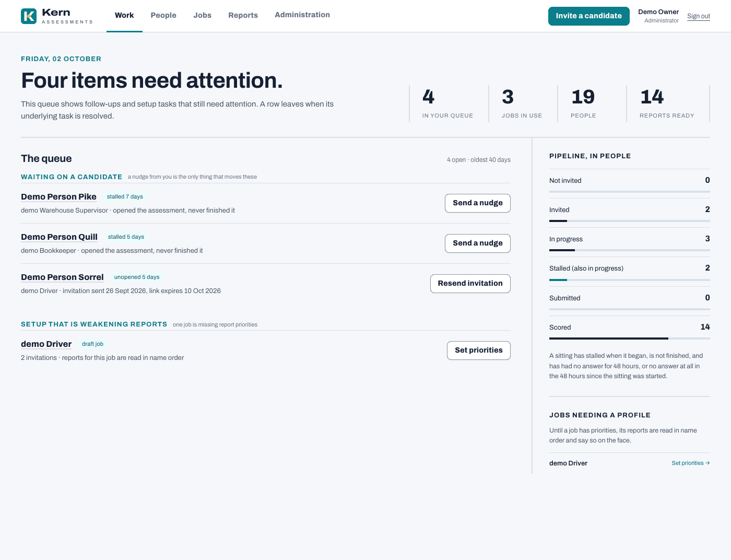Screen dimensions: 731x560
Task: Go to the People tab
Action: click(x=163, y=16)
